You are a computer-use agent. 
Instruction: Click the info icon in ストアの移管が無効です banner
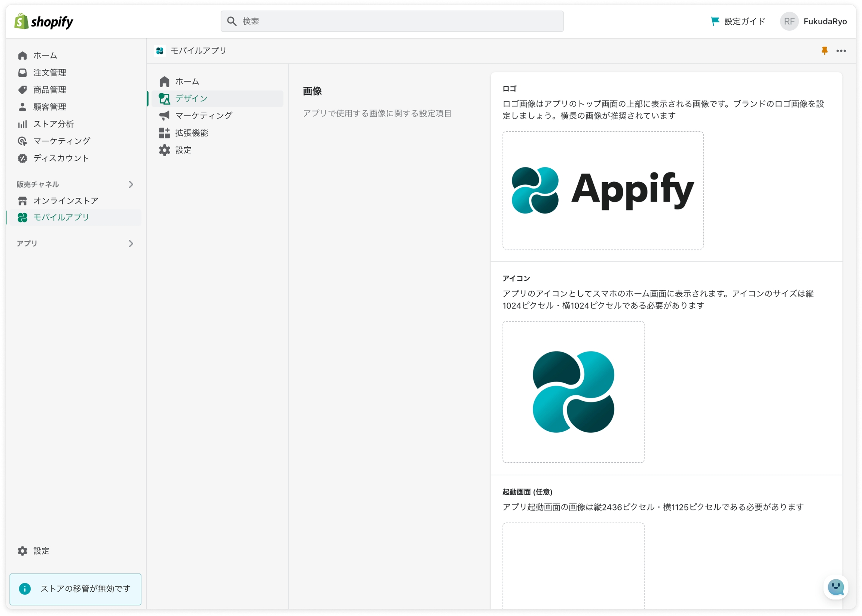tap(25, 589)
